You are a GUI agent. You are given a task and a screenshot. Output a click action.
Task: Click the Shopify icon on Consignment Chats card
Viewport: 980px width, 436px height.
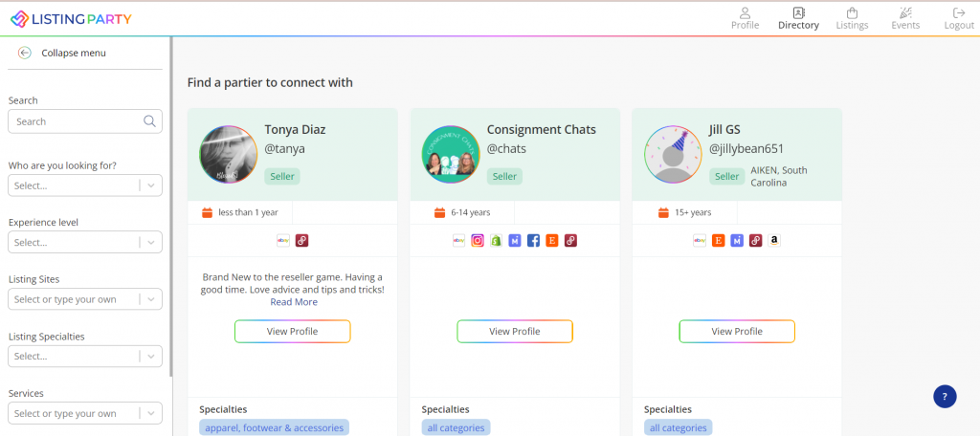coord(497,241)
